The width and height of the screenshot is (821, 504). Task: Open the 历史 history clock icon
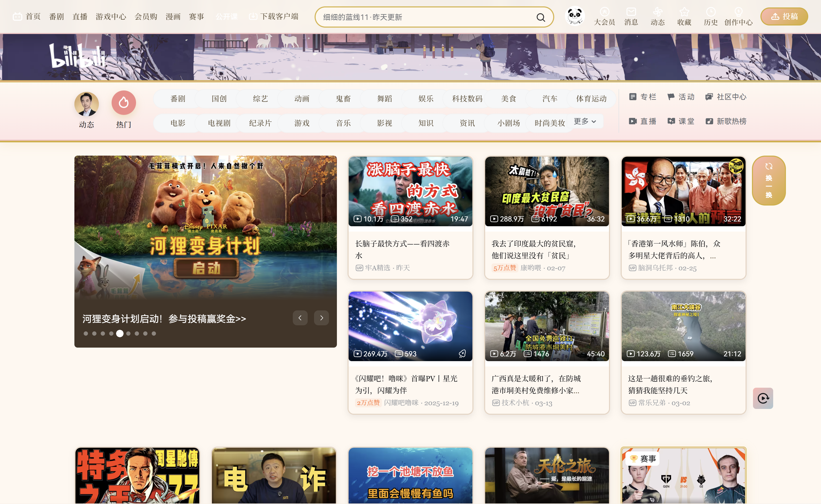[x=711, y=12]
